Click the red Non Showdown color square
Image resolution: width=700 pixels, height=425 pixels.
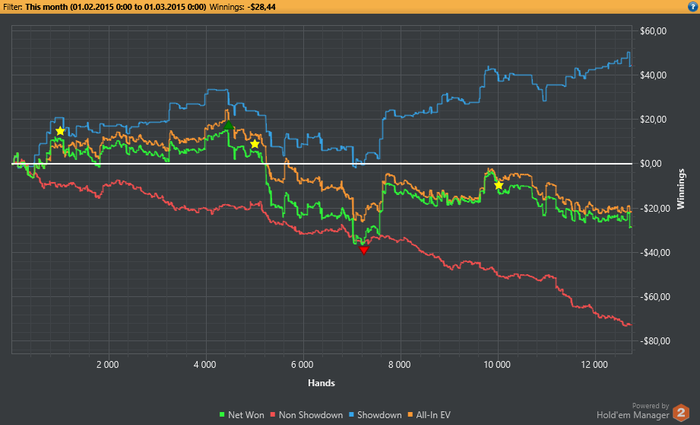point(272,415)
